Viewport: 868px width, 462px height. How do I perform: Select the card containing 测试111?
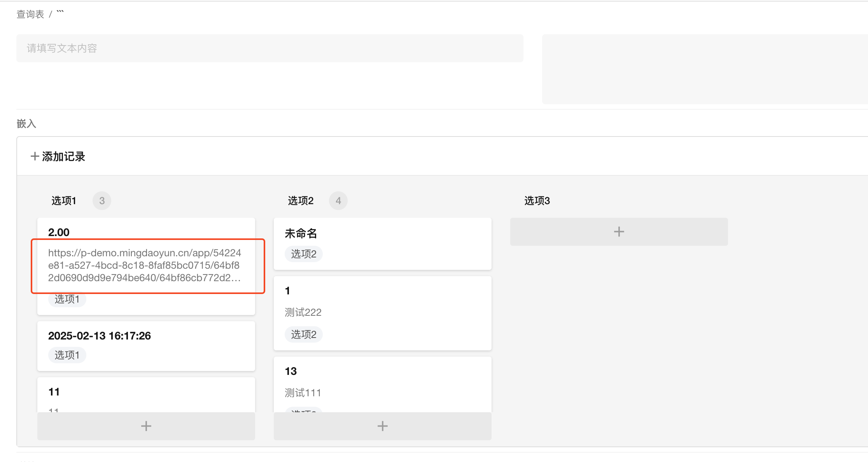303,393
